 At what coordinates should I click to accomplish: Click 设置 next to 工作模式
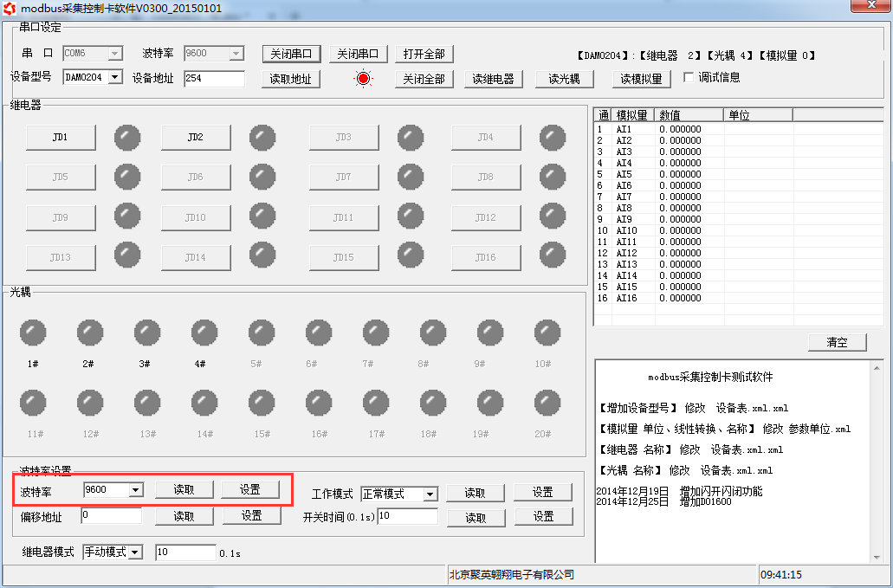click(543, 493)
